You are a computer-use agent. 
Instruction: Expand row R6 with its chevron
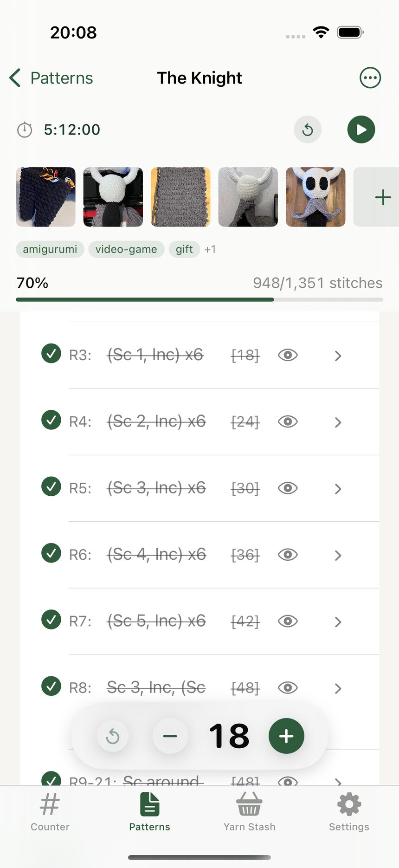pos(338,555)
